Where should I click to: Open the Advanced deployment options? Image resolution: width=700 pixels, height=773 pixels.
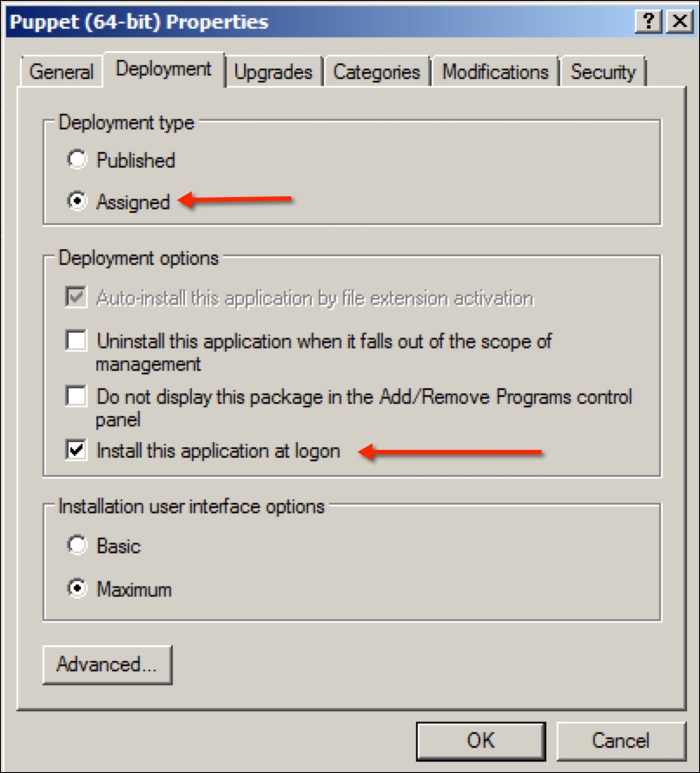107,665
